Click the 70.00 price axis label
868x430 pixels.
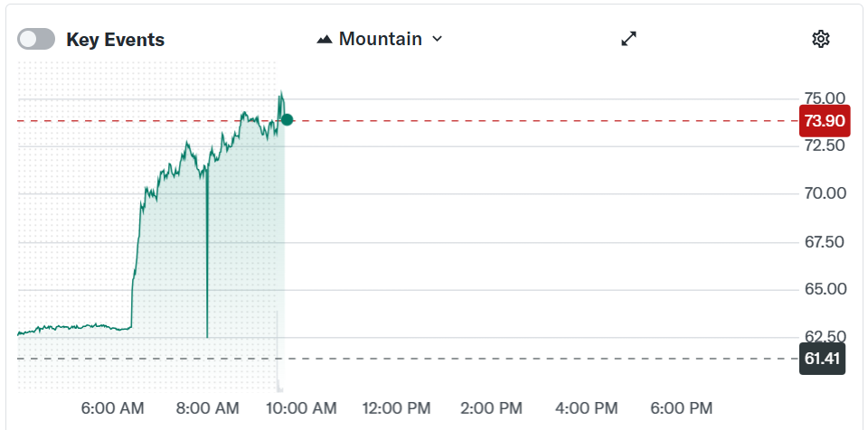point(824,193)
